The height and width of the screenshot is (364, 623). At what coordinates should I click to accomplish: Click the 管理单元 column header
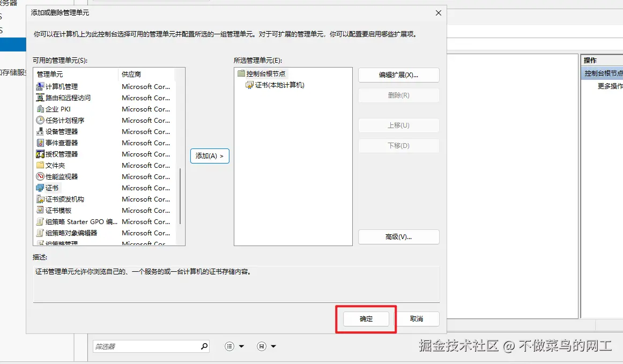coord(76,74)
